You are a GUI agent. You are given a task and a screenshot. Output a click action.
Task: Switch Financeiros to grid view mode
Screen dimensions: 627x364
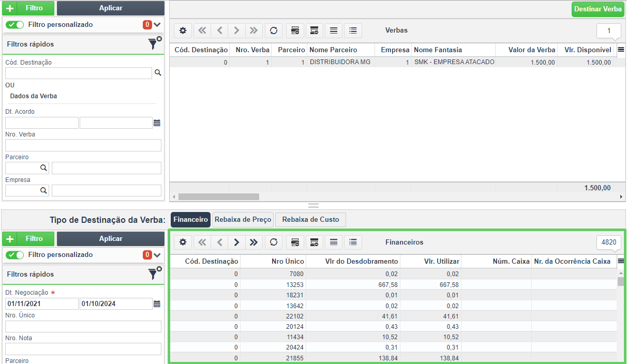click(x=334, y=242)
